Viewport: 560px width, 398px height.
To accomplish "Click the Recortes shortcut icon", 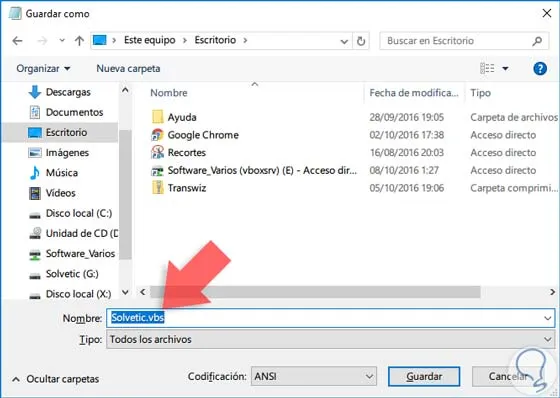I will pos(158,152).
